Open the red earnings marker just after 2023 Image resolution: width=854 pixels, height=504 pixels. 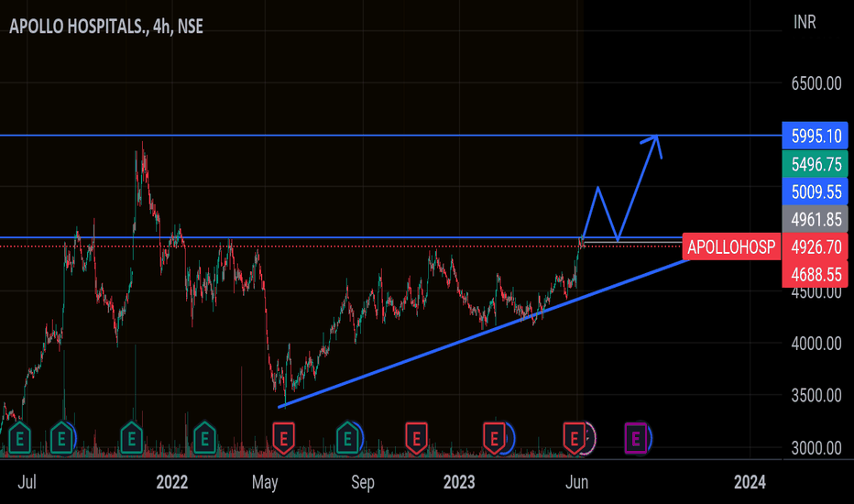click(494, 438)
